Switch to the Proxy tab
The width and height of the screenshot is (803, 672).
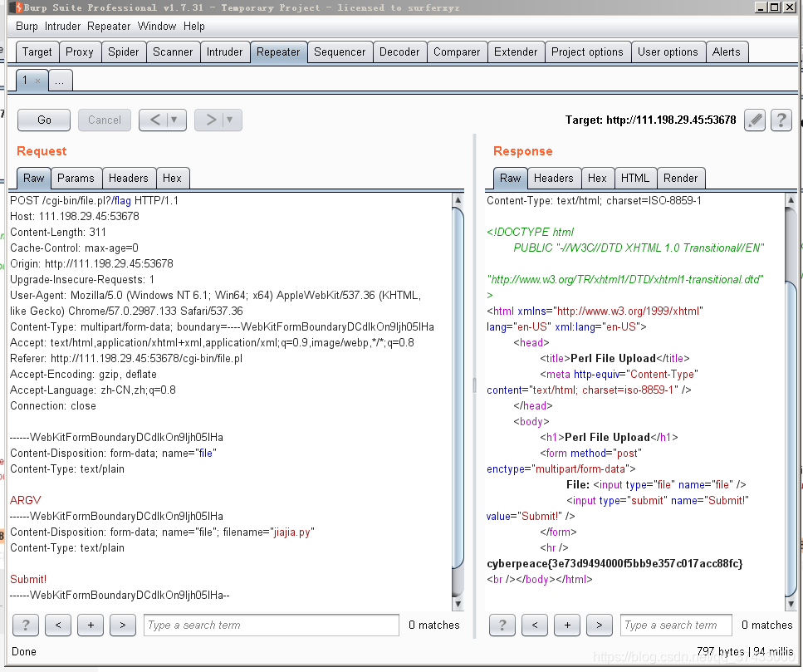tap(80, 52)
